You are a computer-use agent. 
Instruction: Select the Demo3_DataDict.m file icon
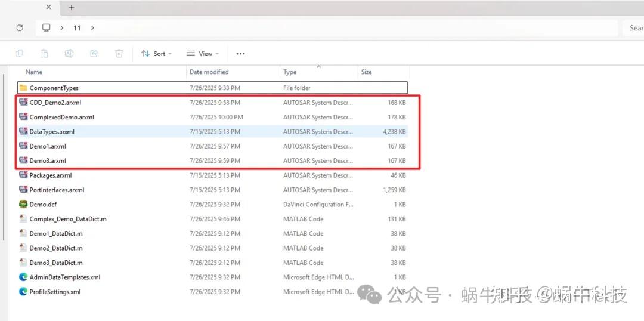[x=23, y=263]
